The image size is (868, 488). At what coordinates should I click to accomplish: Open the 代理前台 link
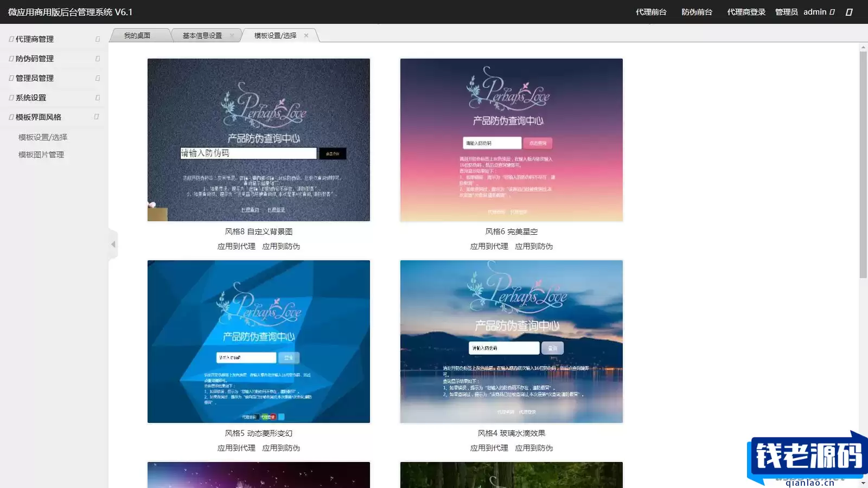coord(651,12)
